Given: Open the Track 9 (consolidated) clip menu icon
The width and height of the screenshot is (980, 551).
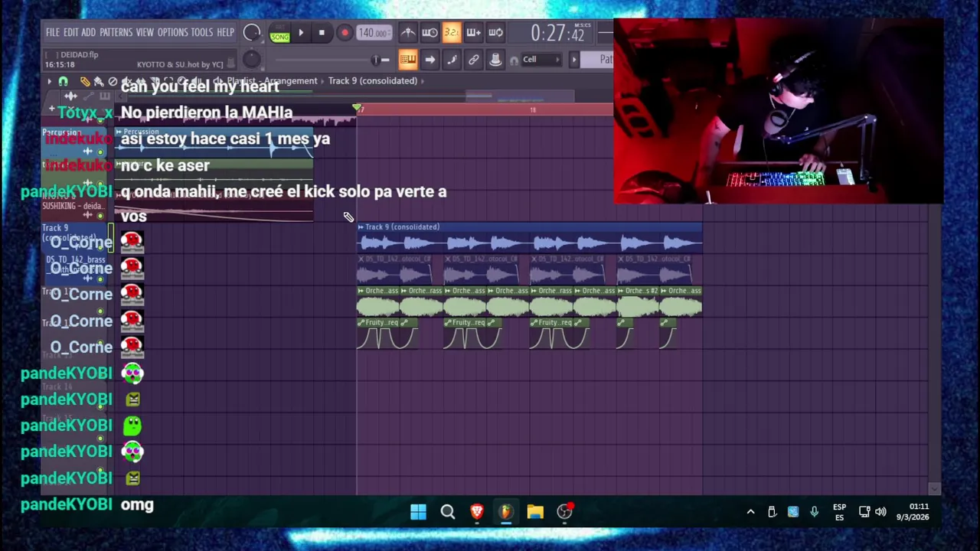Looking at the screenshot, I should (361, 227).
